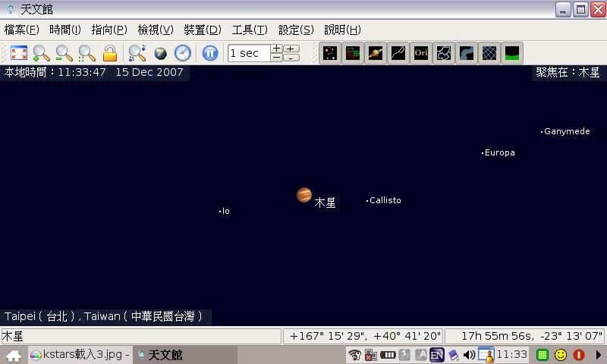Click the wide plus time unit button
The image size is (607, 364).
tap(291, 49)
